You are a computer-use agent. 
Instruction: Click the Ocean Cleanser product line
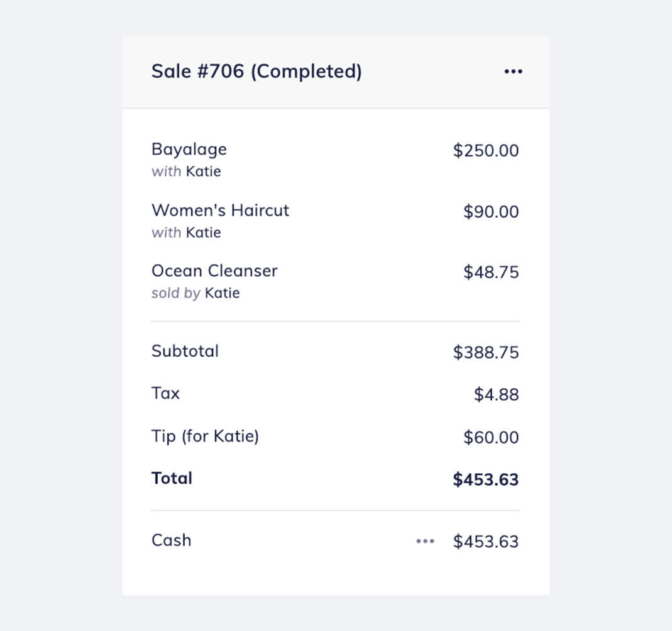(x=214, y=271)
